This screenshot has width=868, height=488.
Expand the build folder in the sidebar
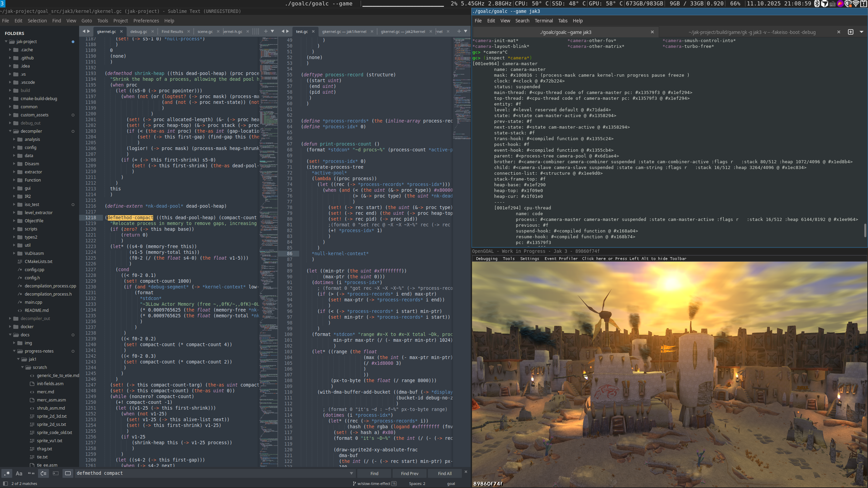10,90
